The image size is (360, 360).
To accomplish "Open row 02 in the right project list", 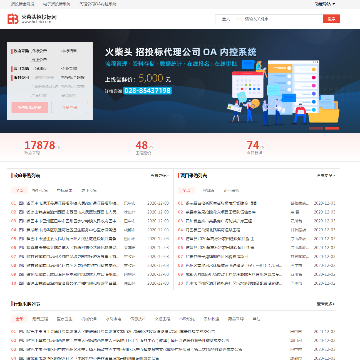I will [257, 212].
